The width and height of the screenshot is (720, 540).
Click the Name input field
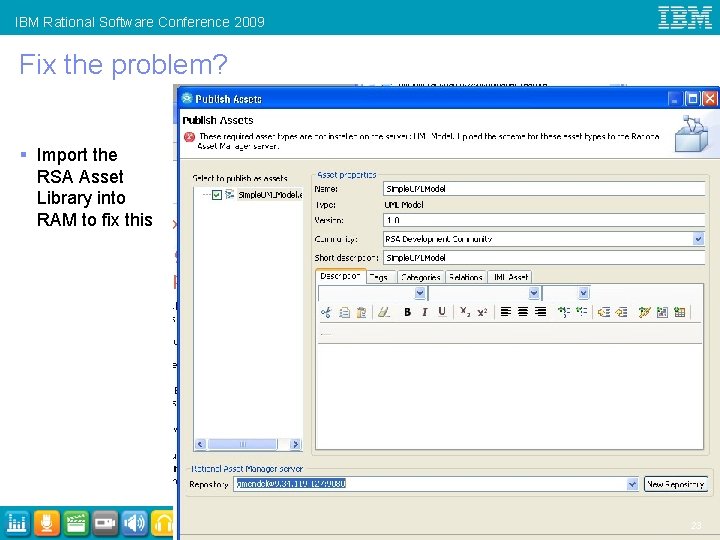coord(544,189)
